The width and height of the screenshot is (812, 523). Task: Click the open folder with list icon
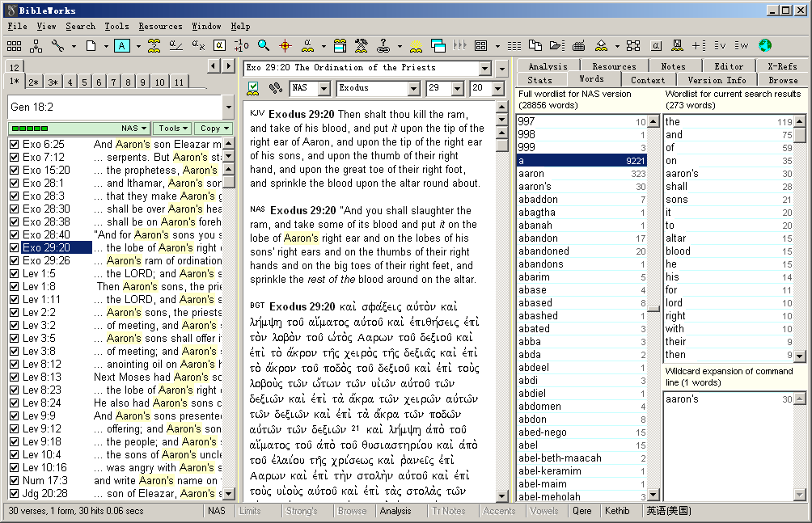[x=557, y=45]
